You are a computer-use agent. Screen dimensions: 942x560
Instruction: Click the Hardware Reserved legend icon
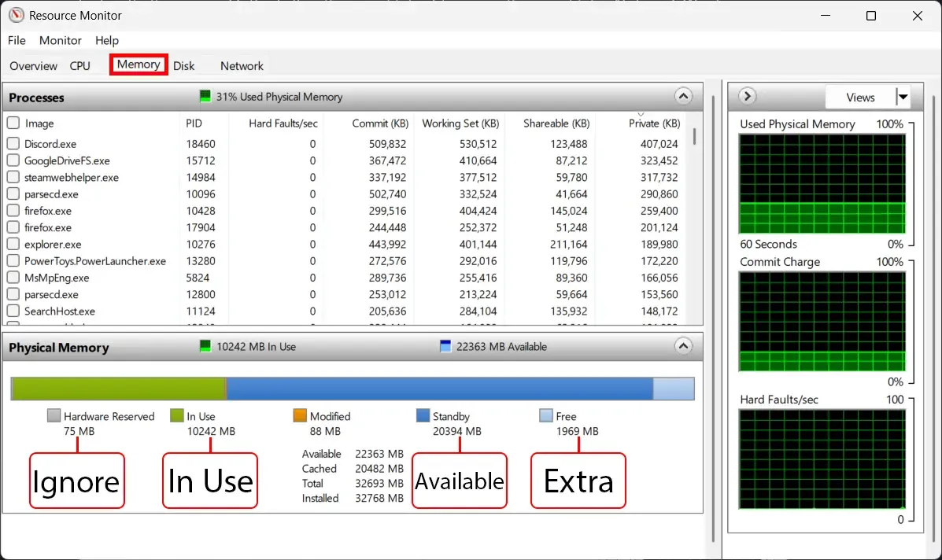pyautogui.click(x=53, y=415)
